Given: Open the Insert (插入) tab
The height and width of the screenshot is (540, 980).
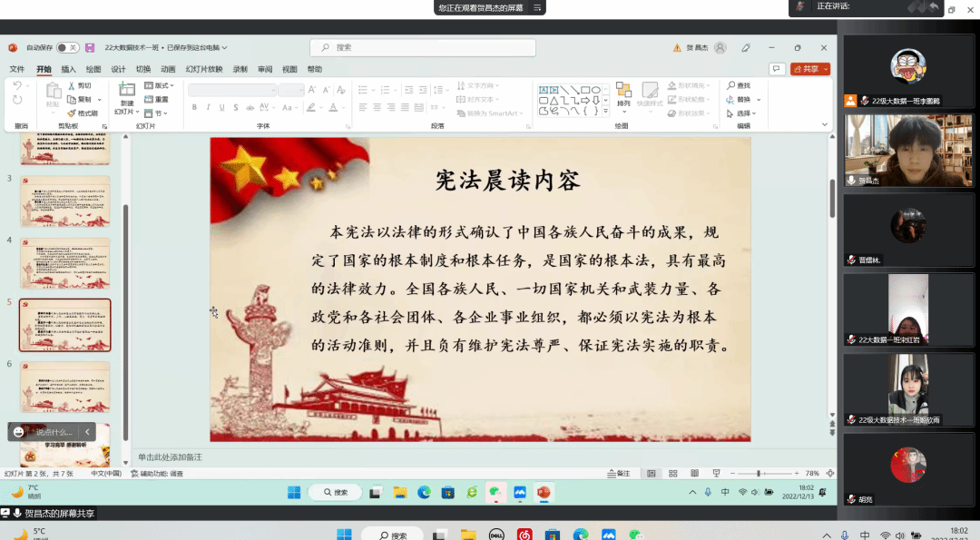Looking at the screenshot, I should [x=68, y=69].
